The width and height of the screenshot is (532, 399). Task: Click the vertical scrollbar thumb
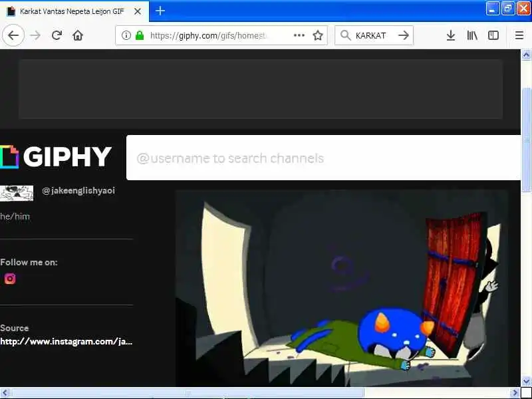[526, 140]
